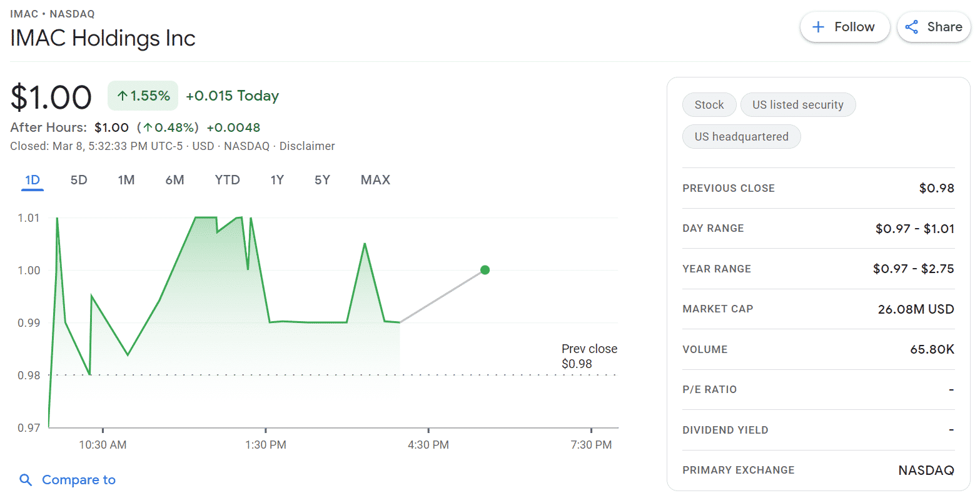Click the Prev close $0.98 chart label
Viewport: 980px width, 498px height.
(x=589, y=356)
